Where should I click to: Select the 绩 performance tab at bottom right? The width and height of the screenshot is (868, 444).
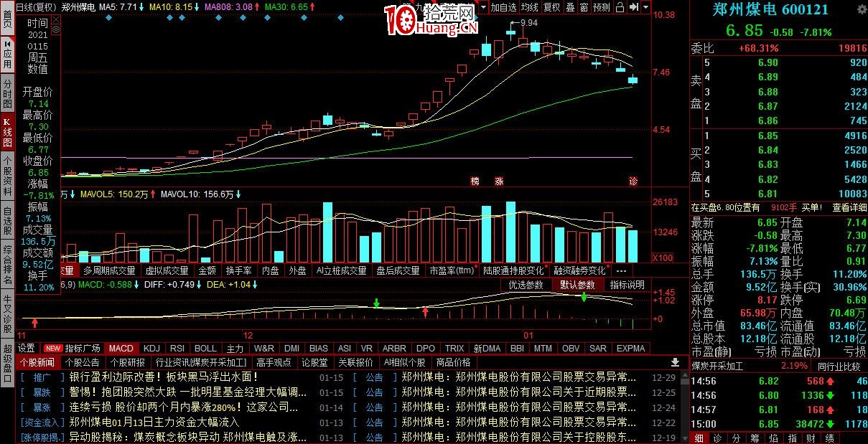pos(829,438)
